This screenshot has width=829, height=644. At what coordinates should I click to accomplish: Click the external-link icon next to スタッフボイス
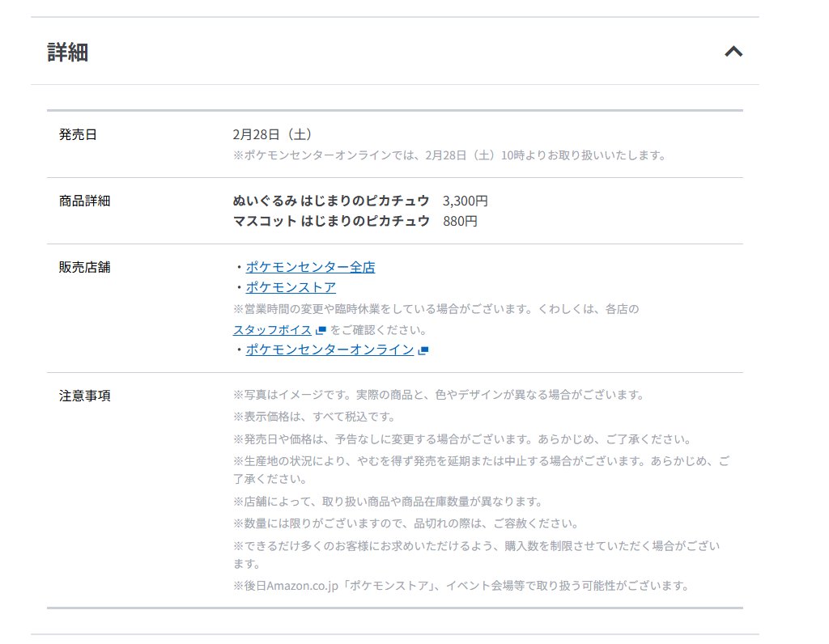click(321, 331)
